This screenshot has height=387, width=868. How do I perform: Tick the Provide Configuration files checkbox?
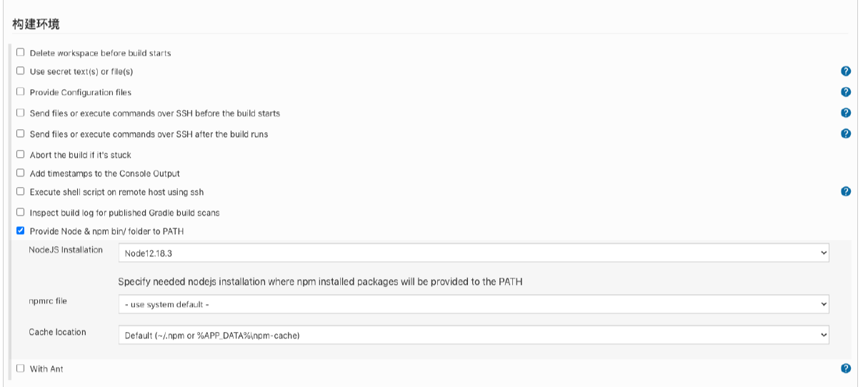click(x=21, y=92)
